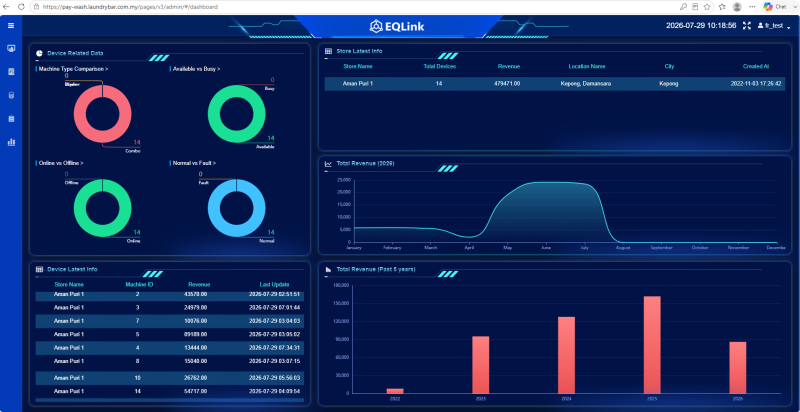Click the table icon beside Device Latest Info
The height and width of the screenshot is (412, 800).
pyautogui.click(x=39, y=269)
